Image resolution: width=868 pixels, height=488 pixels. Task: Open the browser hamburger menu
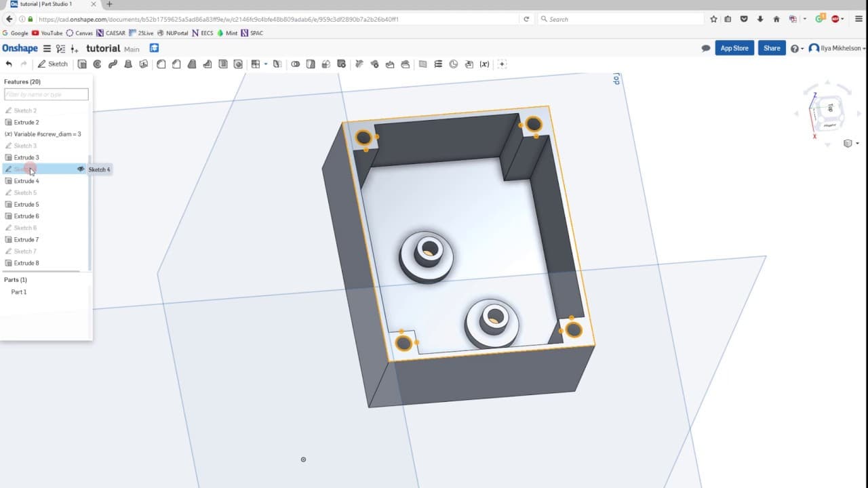tap(859, 19)
